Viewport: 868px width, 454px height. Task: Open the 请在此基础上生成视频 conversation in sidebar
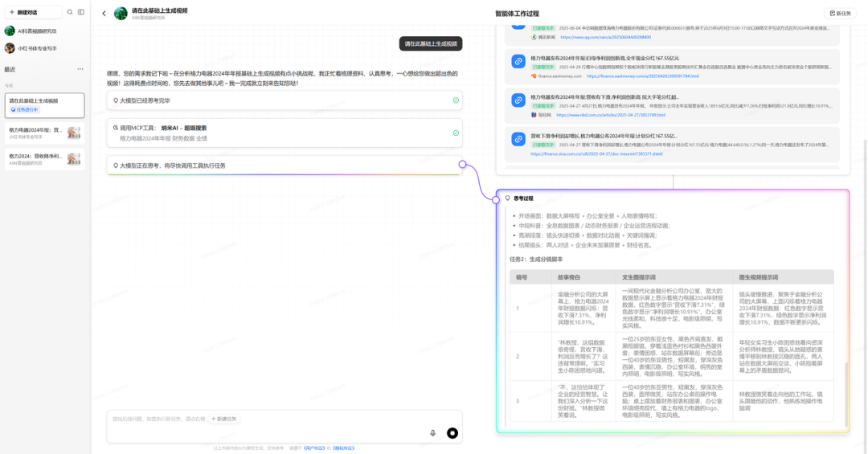[45, 105]
